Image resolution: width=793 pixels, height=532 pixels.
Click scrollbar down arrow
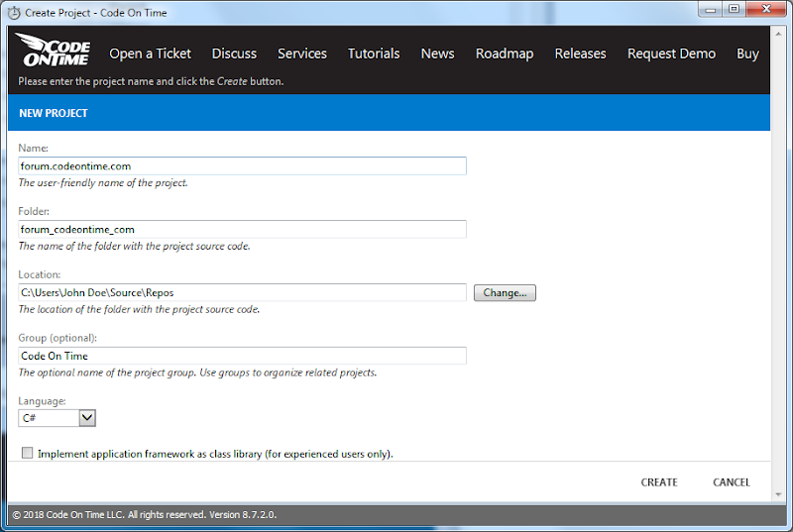click(x=778, y=494)
